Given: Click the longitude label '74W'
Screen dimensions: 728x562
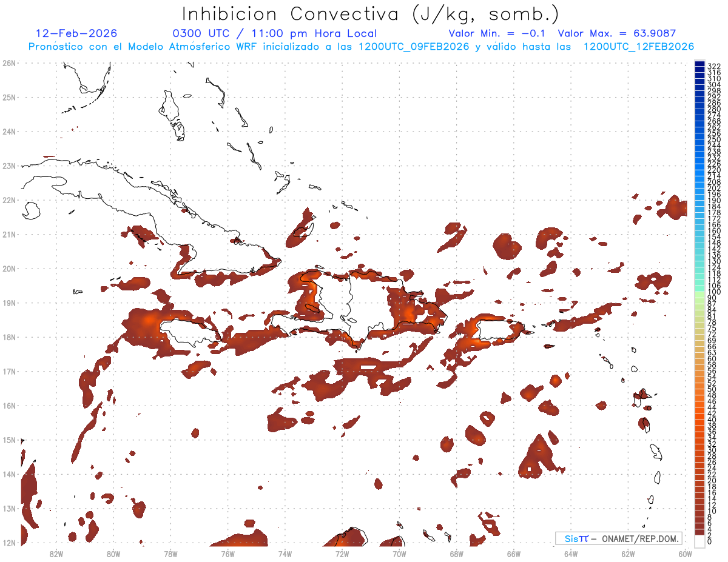Looking at the screenshot, I should pyautogui.click(x=285, y=554).
